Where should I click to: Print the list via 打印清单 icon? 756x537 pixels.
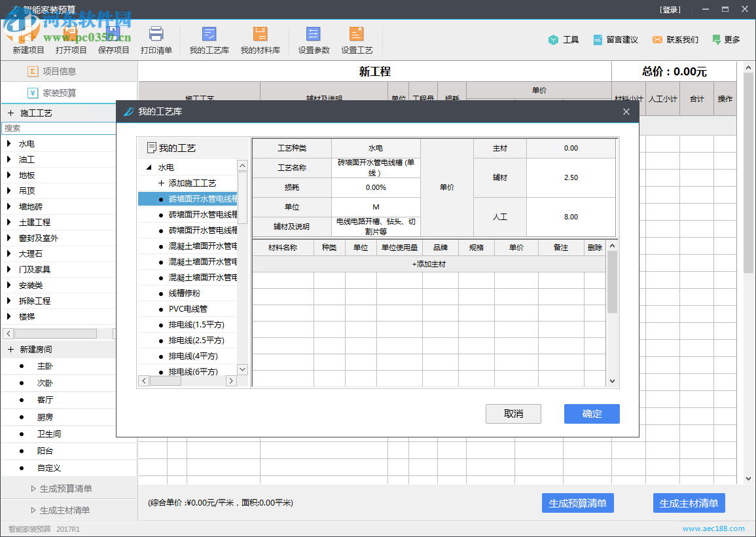click(x=156, y=39)
